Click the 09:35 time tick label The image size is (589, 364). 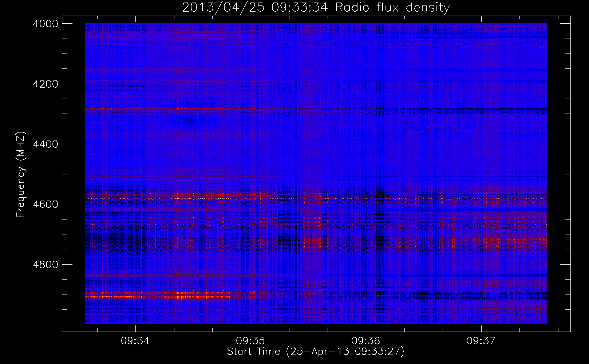250,341
